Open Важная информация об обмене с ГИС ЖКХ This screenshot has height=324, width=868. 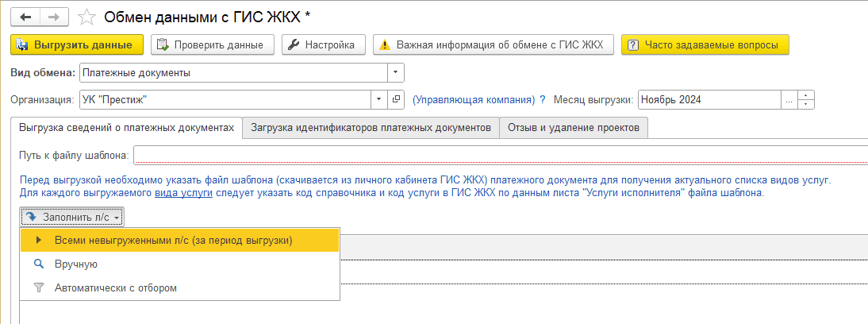pos(494,44)
